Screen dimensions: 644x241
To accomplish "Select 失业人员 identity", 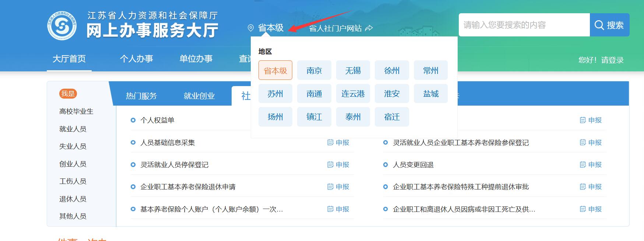I will pos(73,146).
